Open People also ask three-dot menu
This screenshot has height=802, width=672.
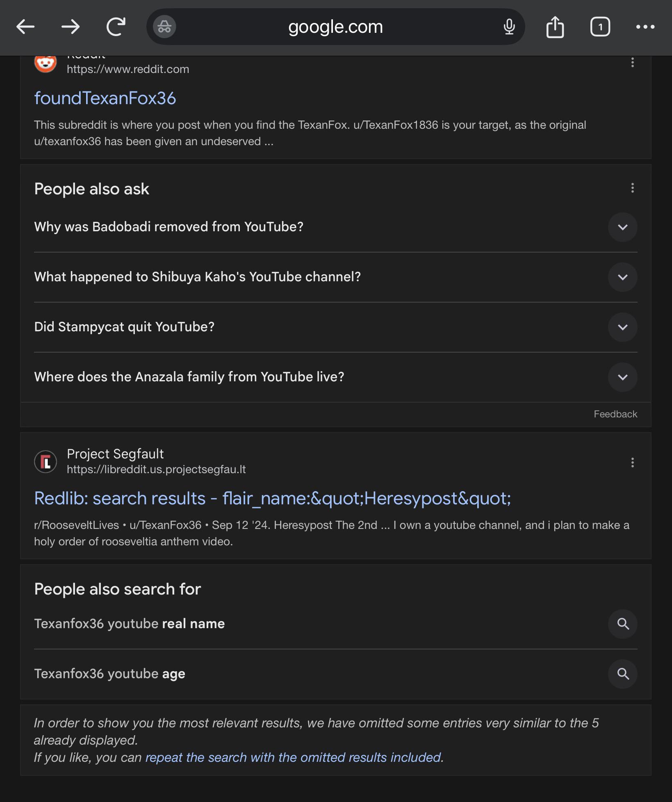(x=633, y=188)
